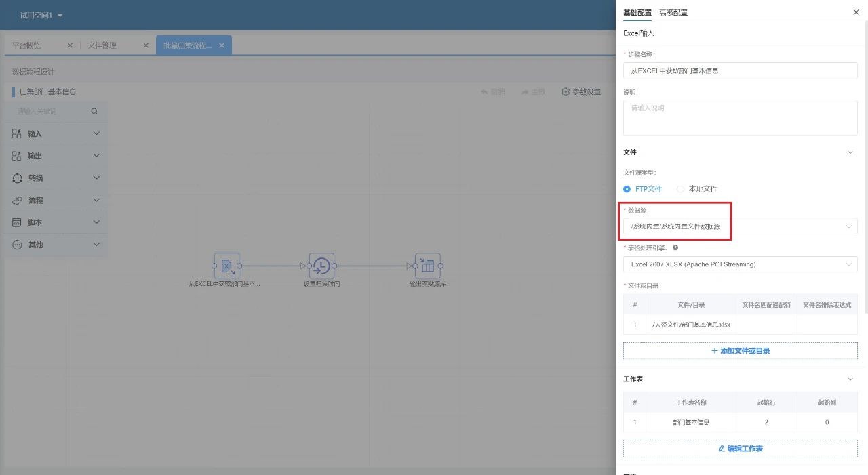Viewport: 868px width, 475px height.
Task: Expand the 输出 component group
Action: tap(96, 156)
